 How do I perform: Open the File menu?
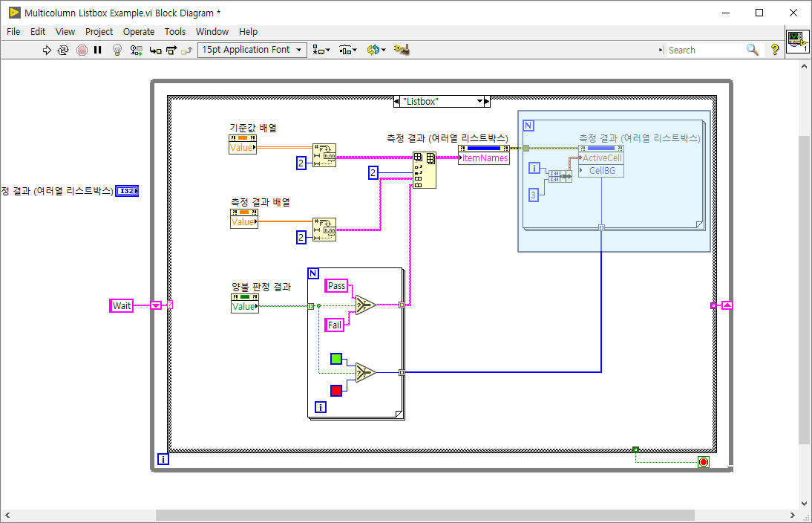coord(13,32)
